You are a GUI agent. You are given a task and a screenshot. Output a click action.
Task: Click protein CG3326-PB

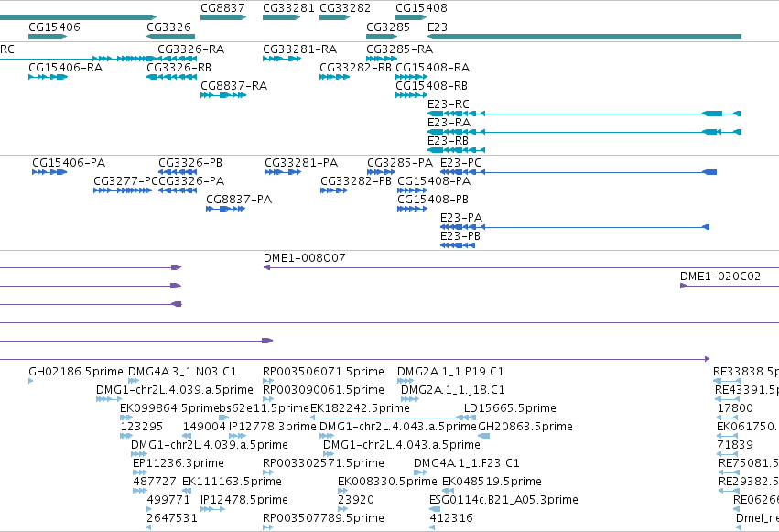pyautogui.click(x=178, y=172)
